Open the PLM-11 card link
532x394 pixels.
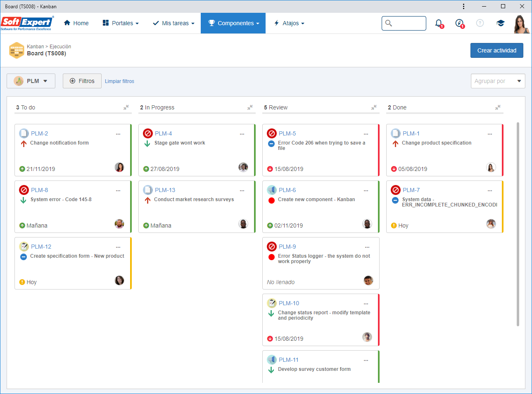(289, 360)
